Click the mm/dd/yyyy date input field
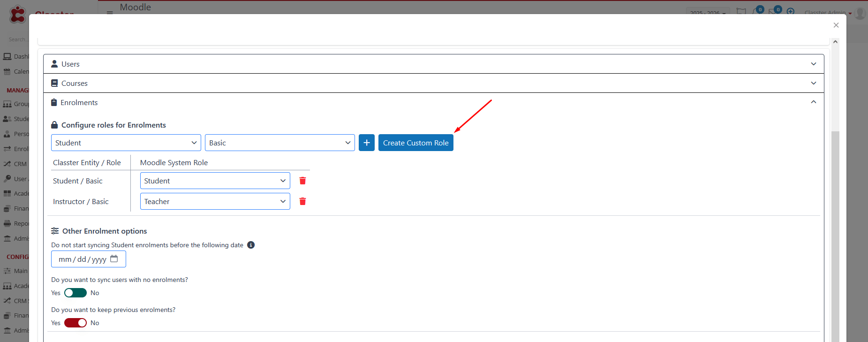 pyautogui.click(x=83, y=259)
